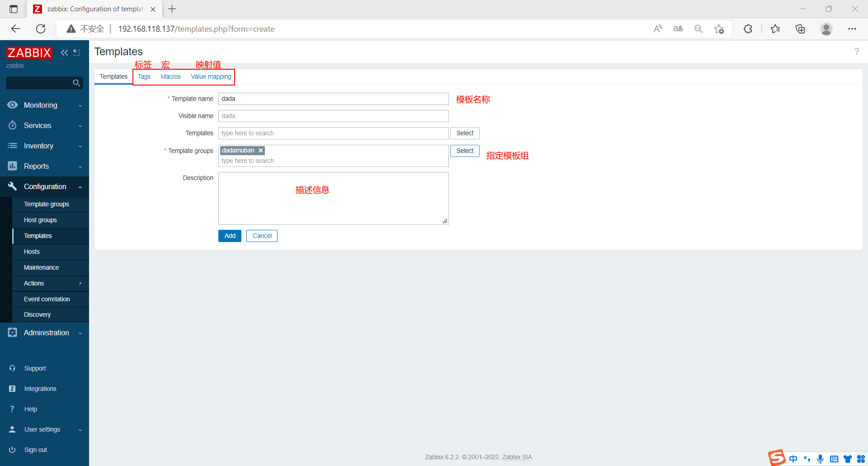Click the browser profile avatar
This screenshot has height=466, width=868.
[x=826, y=29]
